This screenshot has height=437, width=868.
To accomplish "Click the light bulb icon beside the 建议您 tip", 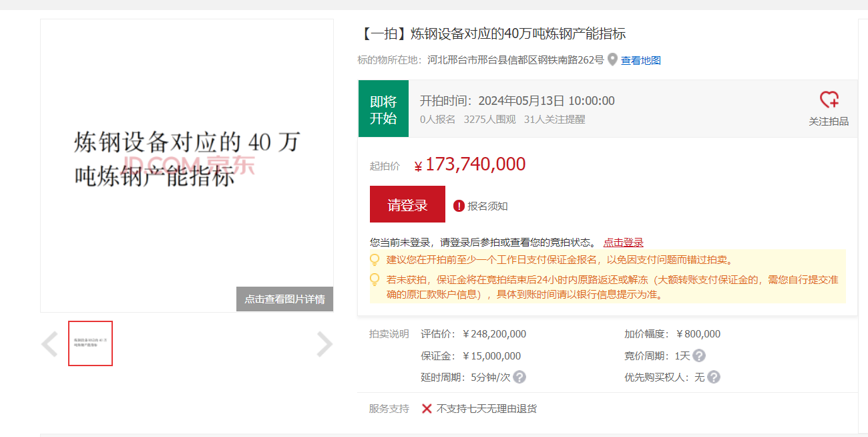I will pos(375,260).
